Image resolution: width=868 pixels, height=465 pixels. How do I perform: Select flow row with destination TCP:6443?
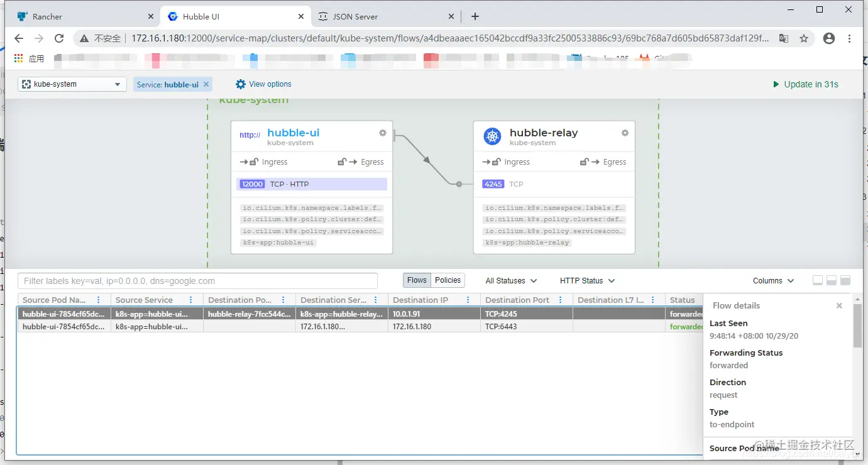tap(360, 327)
